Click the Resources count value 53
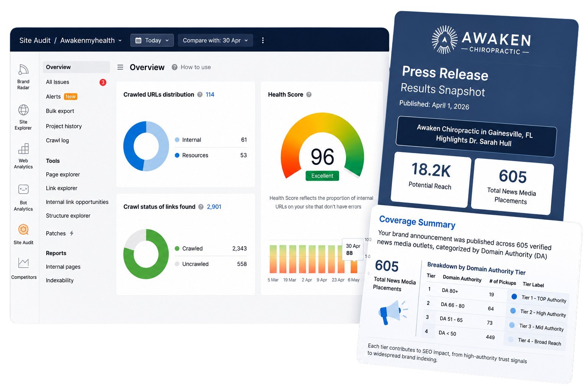The width and height of the screenshot is (588, 392). click(x=243, y=155)
